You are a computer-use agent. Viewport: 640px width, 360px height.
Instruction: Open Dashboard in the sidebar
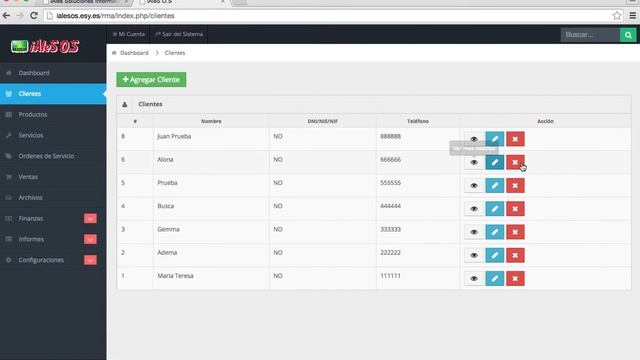coord(53,73)
